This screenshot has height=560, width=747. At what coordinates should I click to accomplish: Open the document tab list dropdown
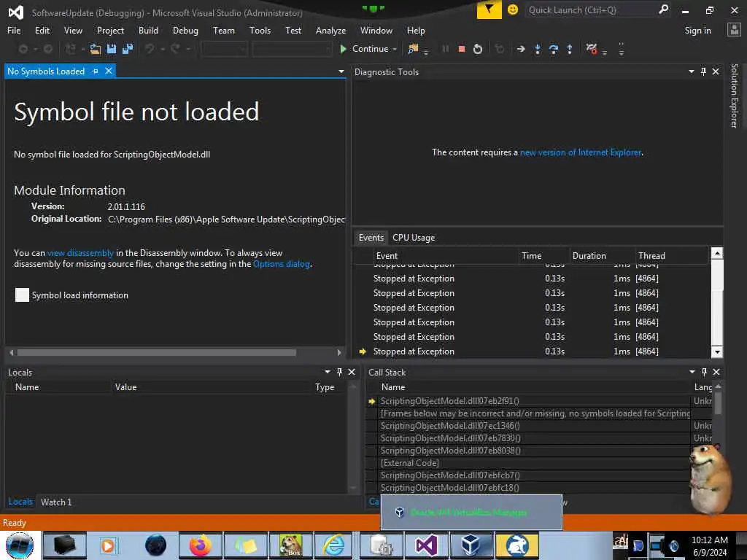pyautogui.click(x=341, y=71)
